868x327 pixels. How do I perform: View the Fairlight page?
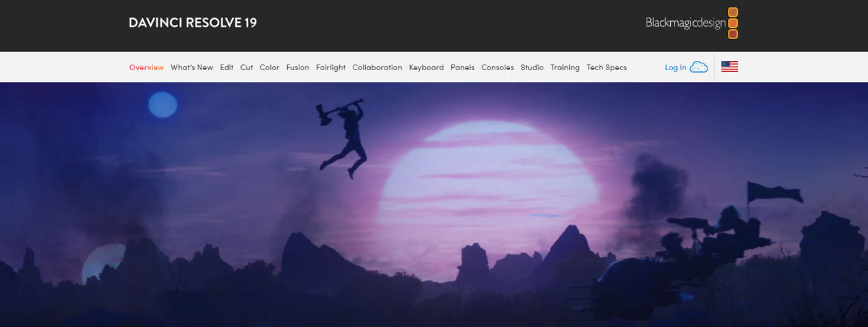coord(331,68)
